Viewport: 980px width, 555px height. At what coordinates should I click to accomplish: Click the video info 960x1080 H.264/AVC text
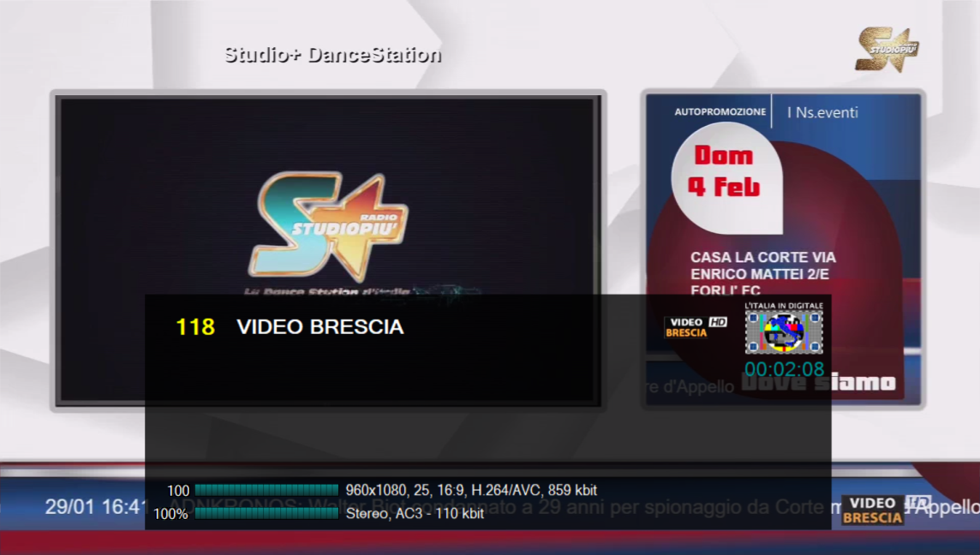click(471, 490)
